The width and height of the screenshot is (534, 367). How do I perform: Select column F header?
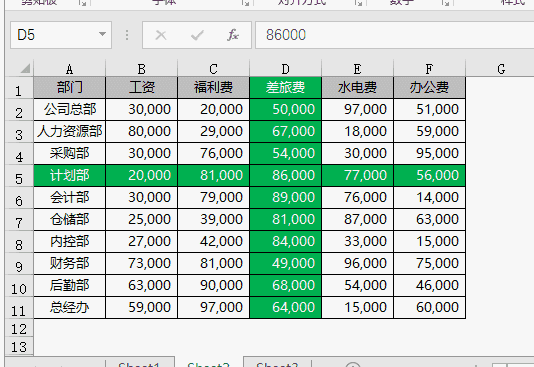[x=429, y=69]
